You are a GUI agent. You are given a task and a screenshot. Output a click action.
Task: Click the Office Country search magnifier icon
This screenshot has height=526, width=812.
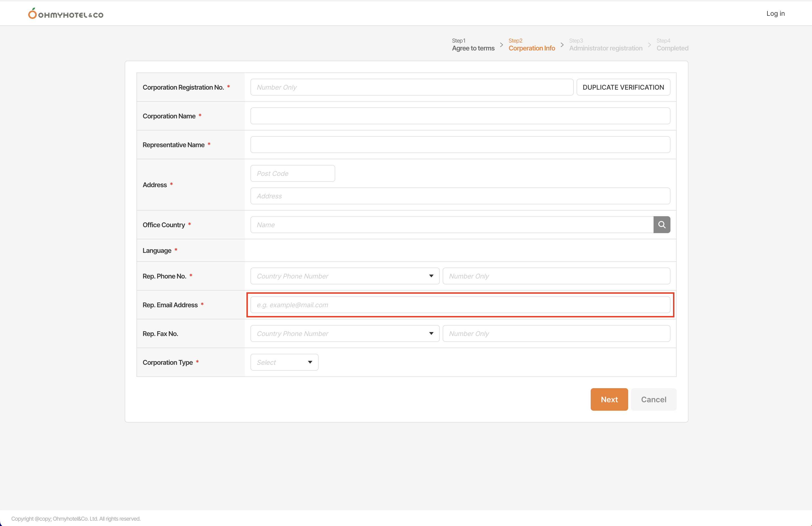661,224
